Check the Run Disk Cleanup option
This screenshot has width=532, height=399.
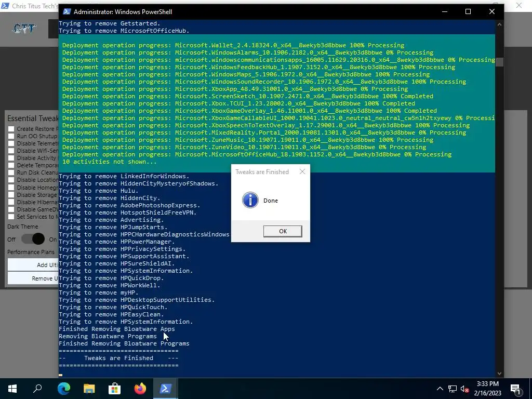coord(11,172)
